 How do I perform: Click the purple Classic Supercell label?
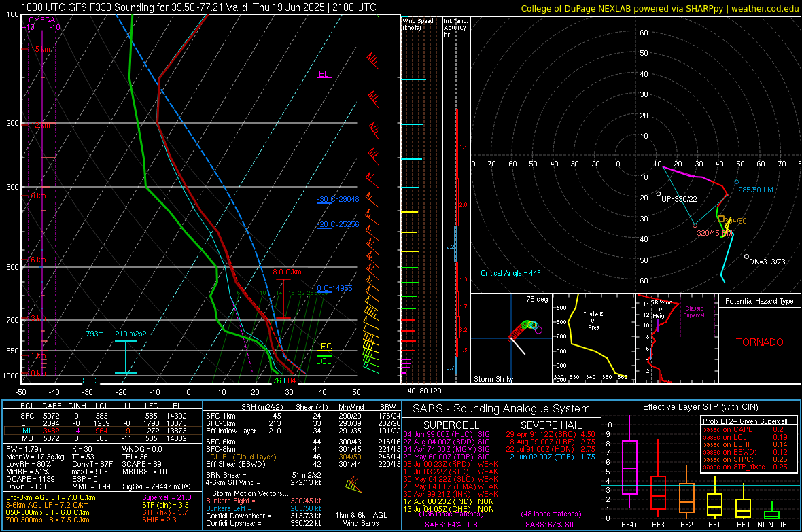(694, 312)
